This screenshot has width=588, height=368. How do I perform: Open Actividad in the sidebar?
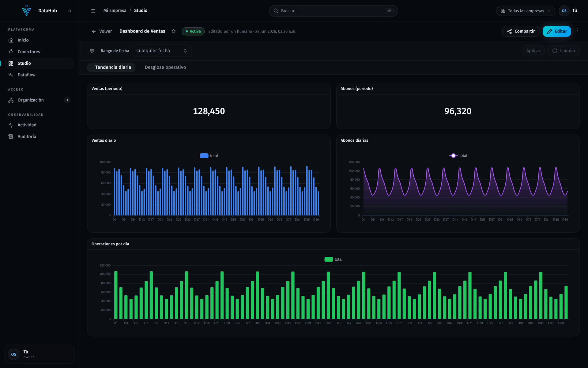39,125
